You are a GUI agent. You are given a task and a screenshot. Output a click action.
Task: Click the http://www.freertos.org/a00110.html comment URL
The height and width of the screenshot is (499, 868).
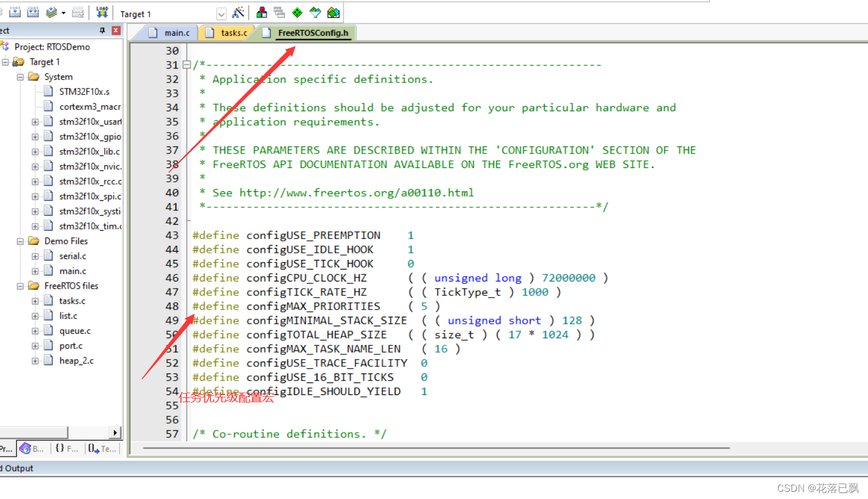pos(357,192)
